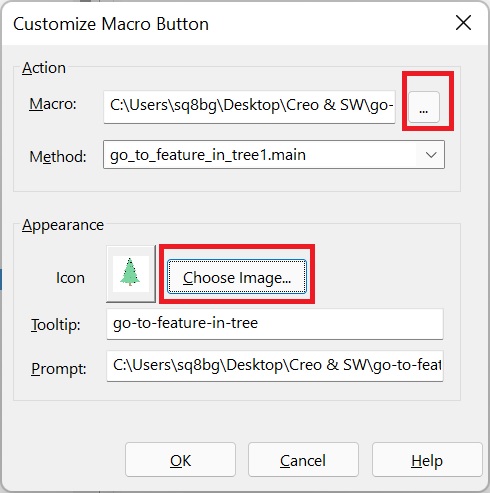Click the green tree icon preview
The image size is (490, 493).
[131, 274]
